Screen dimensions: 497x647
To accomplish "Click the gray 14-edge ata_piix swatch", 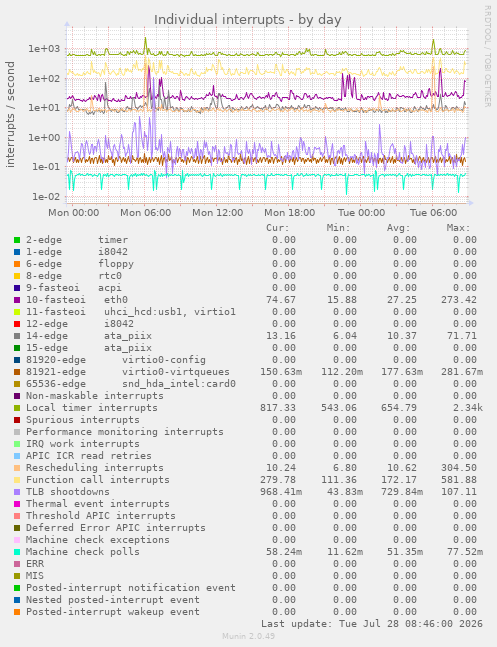I will [x=17, y=336].
